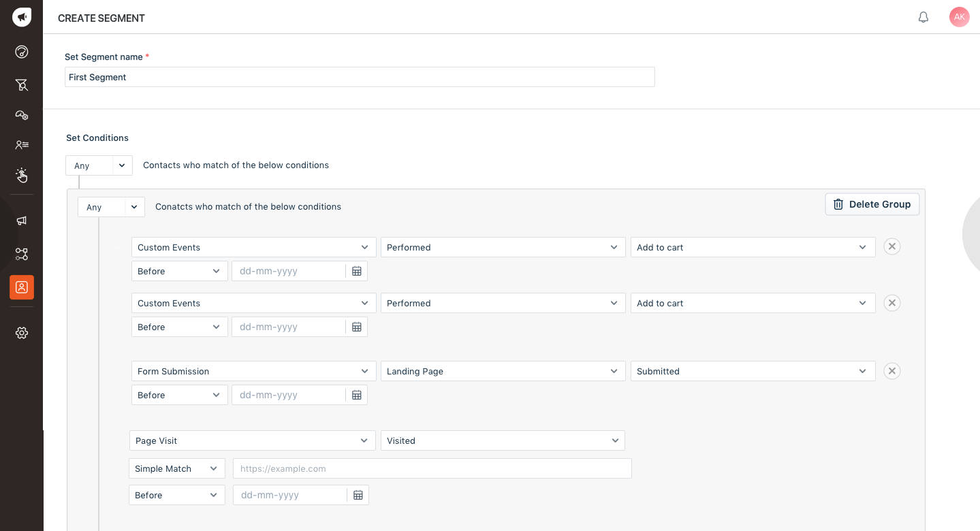This screenshot has height=531, width=980.
Task: Click the Delete Group button
Action: pos(872,204)
